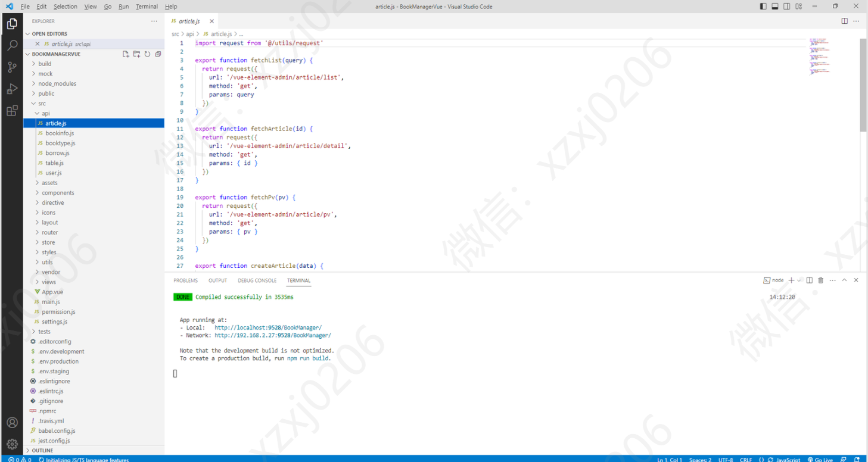Close article.js in Open Editors list
The width and height of the screenshot is (868, 462).
tap(38, 44)
